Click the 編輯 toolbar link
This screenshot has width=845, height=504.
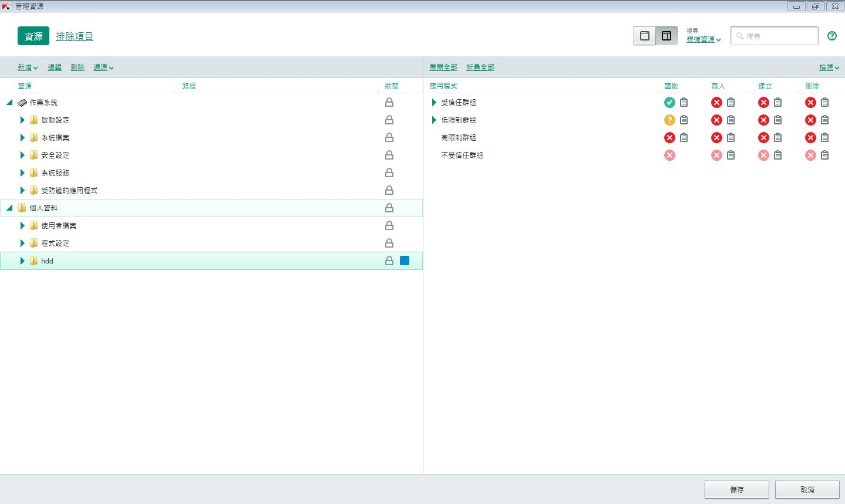click(x=55, y=67)
